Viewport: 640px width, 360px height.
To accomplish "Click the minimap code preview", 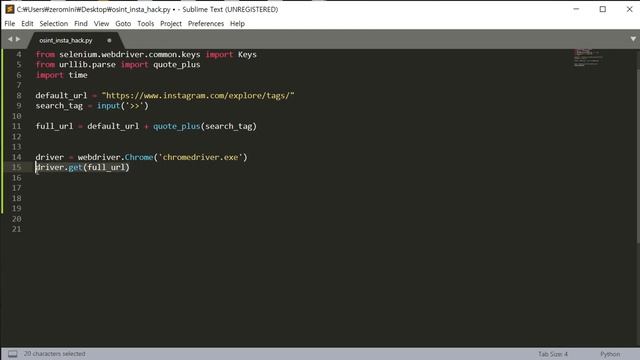I will click(x=588, y=58).
